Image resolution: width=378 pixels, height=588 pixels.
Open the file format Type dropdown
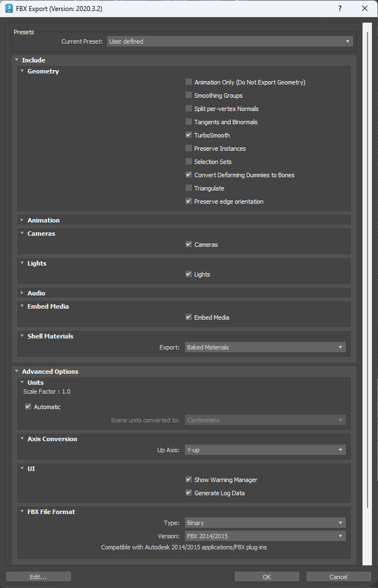point(265,523)
